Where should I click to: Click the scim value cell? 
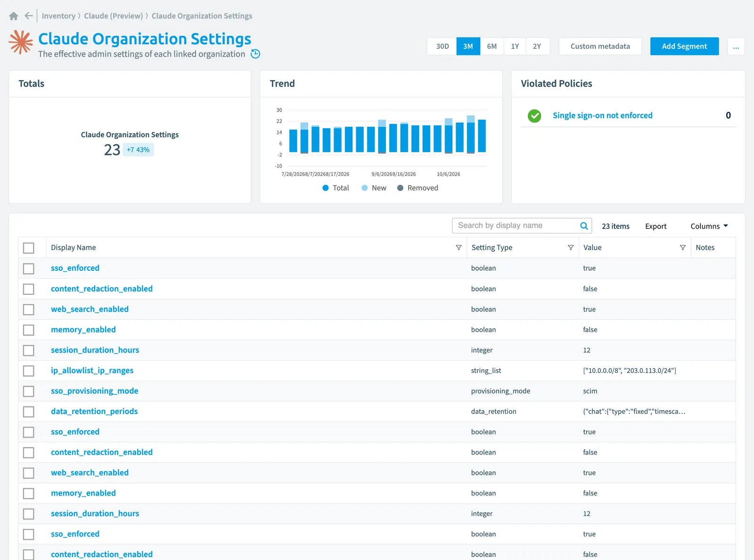coord(590,391)
